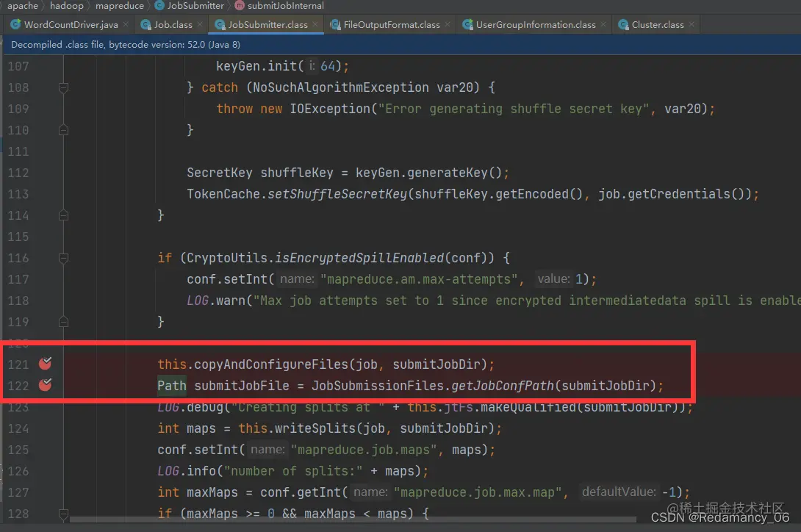Select the submitJobInternal breadcrumb
The height and width of the screenshot is (532, 801).
click(x=286, y=6)
